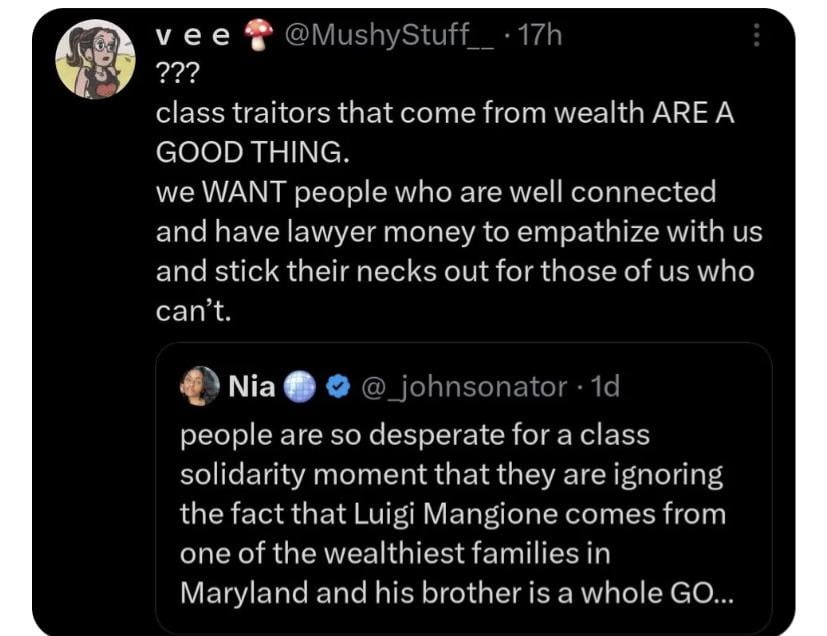Click vee's cartoon profile avatar
The width and height of the screenshot is (827, 636).
[95, 61]
